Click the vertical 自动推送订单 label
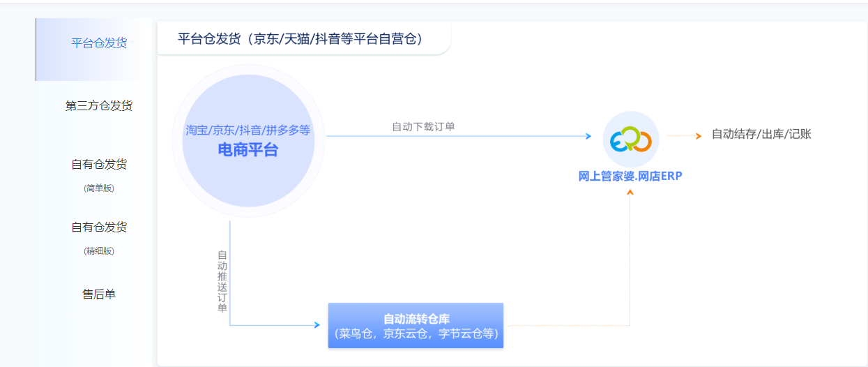Screen dimensions: 868x367 tap(222, 282)
